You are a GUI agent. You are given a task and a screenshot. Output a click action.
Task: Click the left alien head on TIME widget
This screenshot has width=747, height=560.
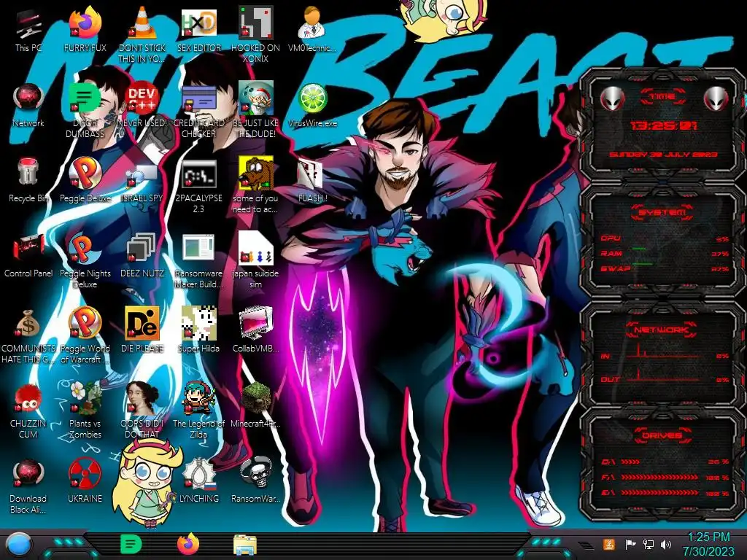coord(613,98)
